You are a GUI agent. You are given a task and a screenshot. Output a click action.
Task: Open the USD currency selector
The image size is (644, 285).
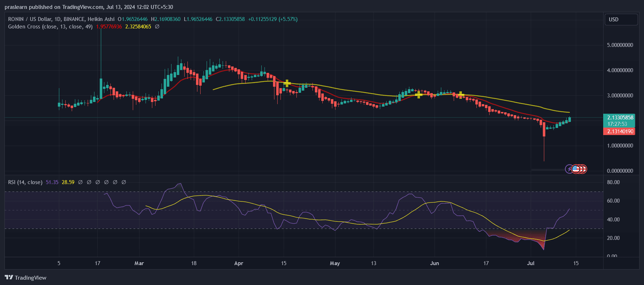point(621,20)
